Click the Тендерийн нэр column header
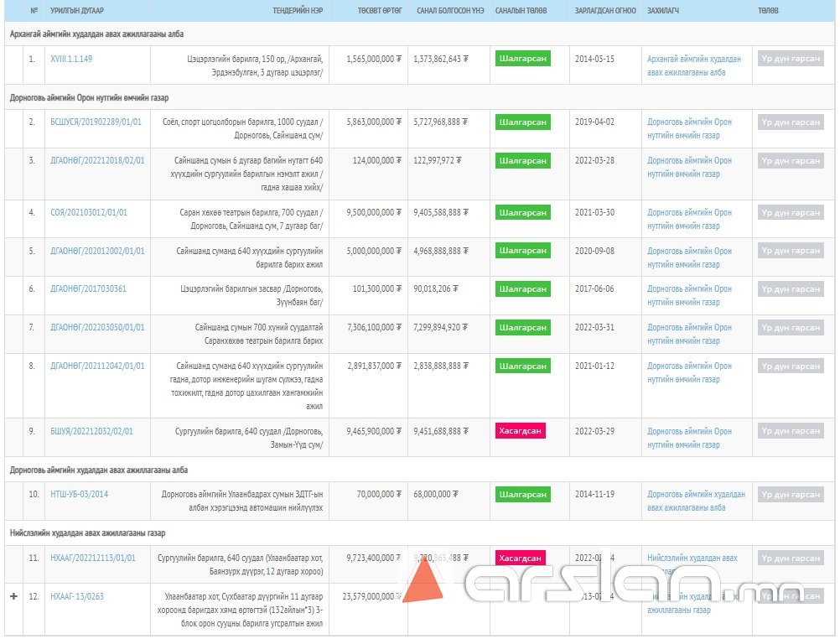This screenshot has width=840, height=639. [298, 11]
